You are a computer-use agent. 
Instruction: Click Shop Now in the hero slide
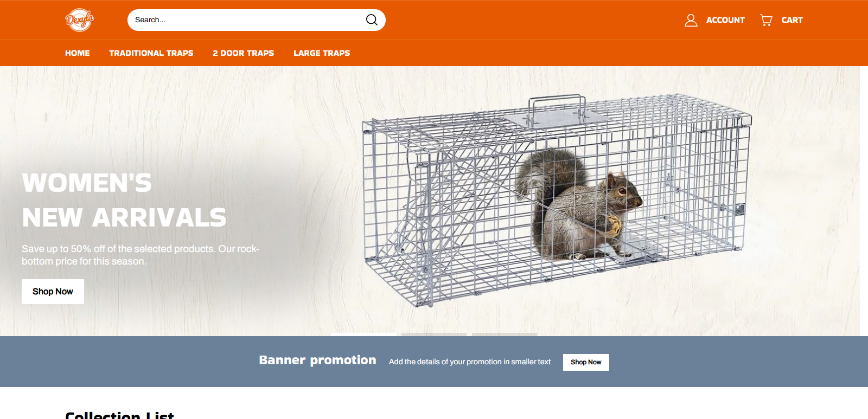click(53, 292)
